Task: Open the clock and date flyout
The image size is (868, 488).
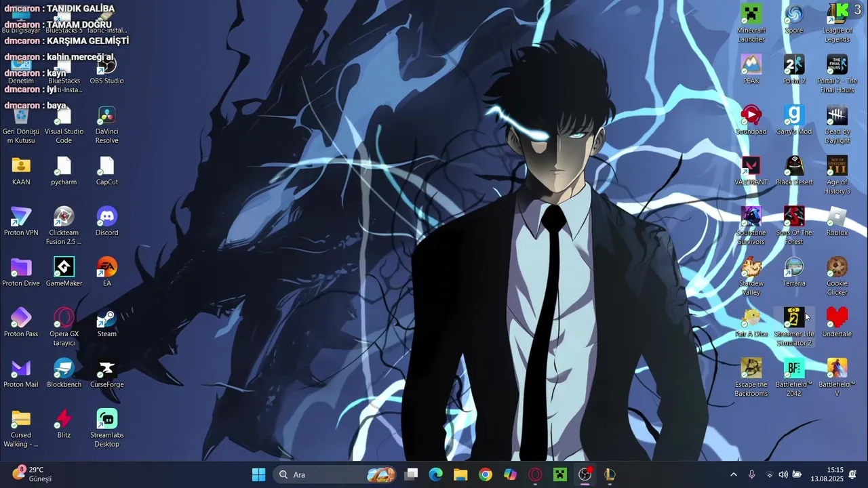Action: coord(827,474)
